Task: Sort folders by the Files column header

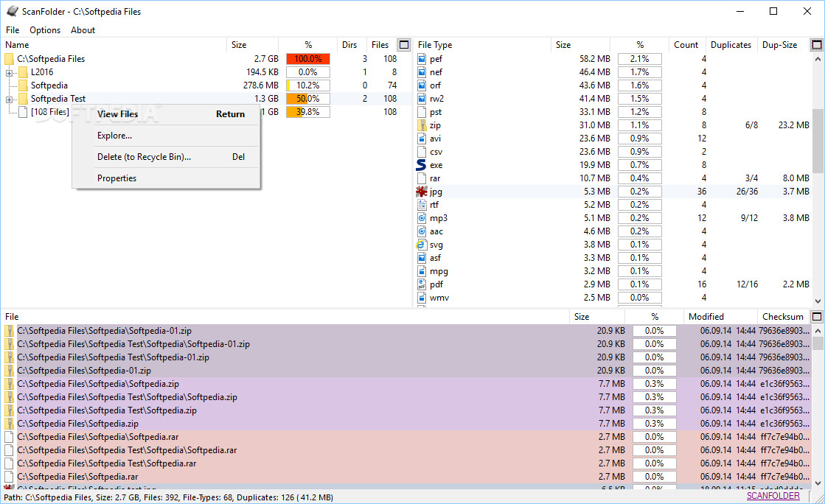Action: [x=380, y=45]
